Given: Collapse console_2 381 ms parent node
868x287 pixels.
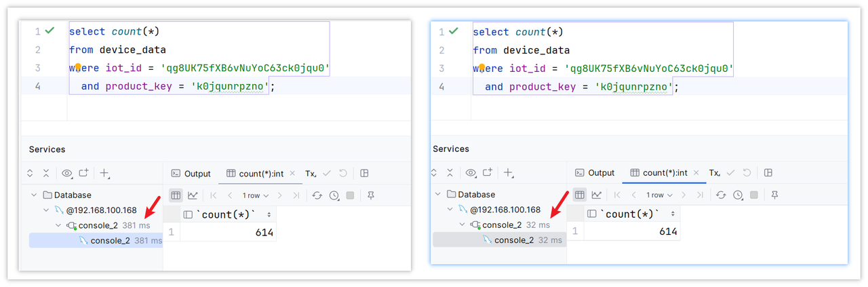Looking at the screenshot, I should [x=58, y=225].
